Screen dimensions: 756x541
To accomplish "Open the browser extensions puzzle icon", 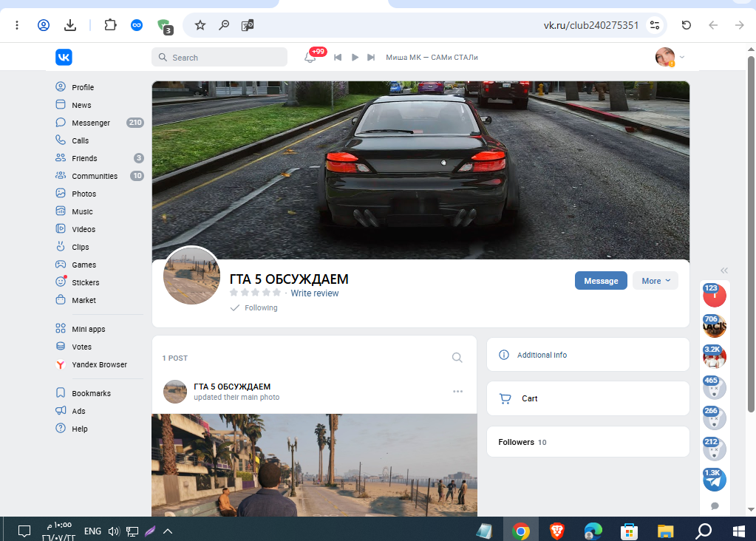I will click(x=110, y=25).
